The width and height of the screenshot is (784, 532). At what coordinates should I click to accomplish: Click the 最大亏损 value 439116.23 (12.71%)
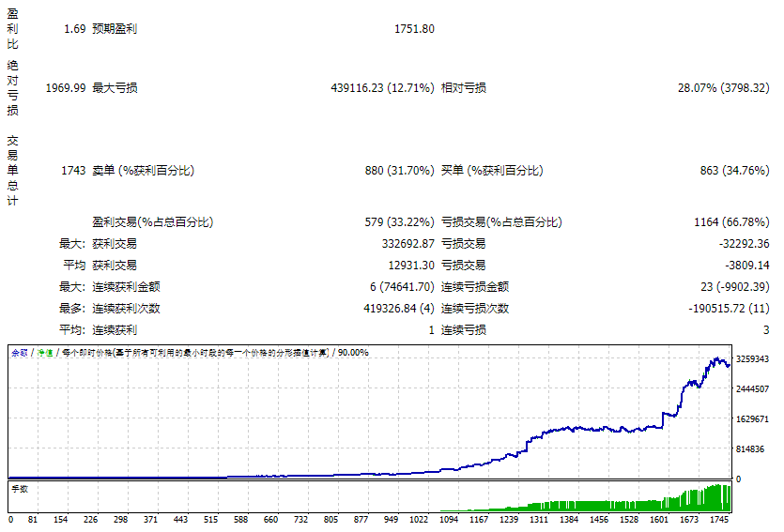pos(382,88)
